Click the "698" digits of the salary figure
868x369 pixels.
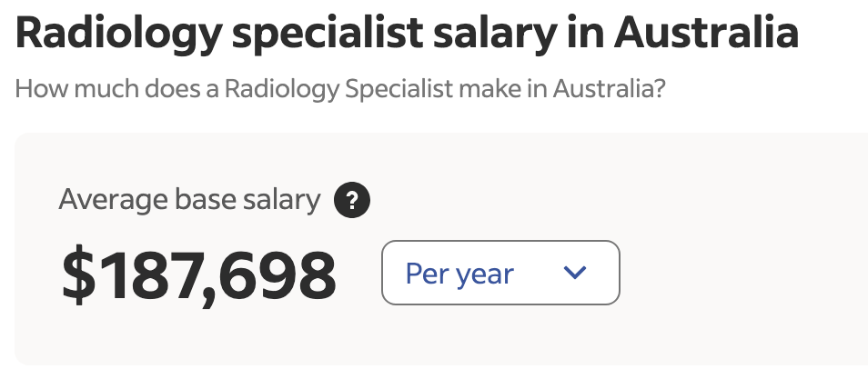(x=278, y=275)
